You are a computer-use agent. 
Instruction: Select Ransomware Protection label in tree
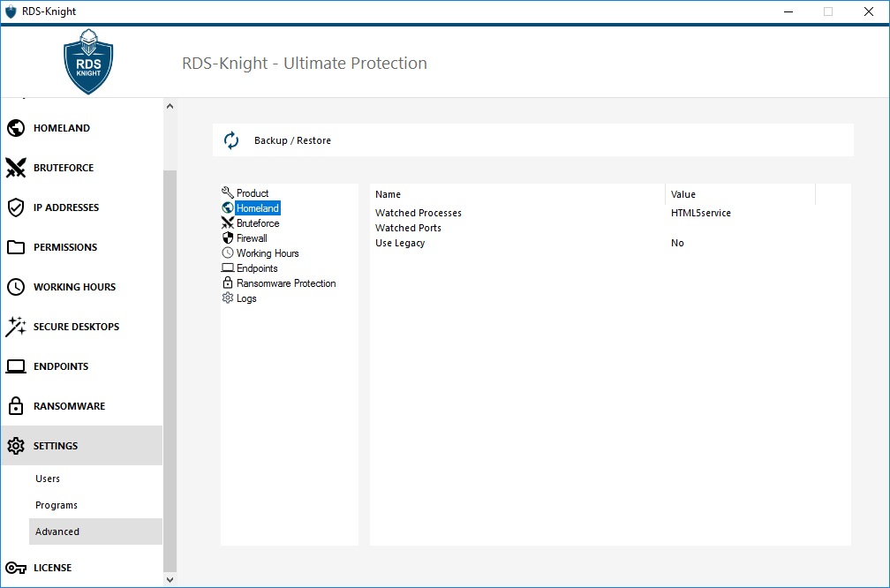coord(286,283)
